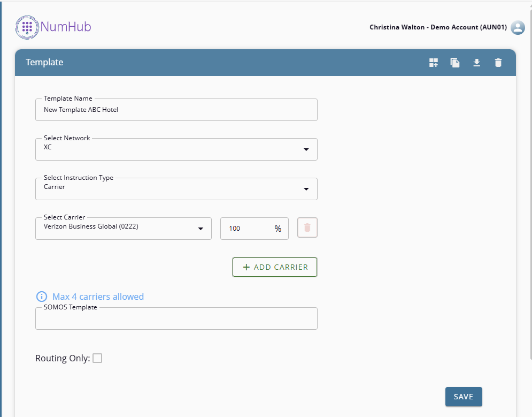Expand the Select Network dropdown

point(306,149)
